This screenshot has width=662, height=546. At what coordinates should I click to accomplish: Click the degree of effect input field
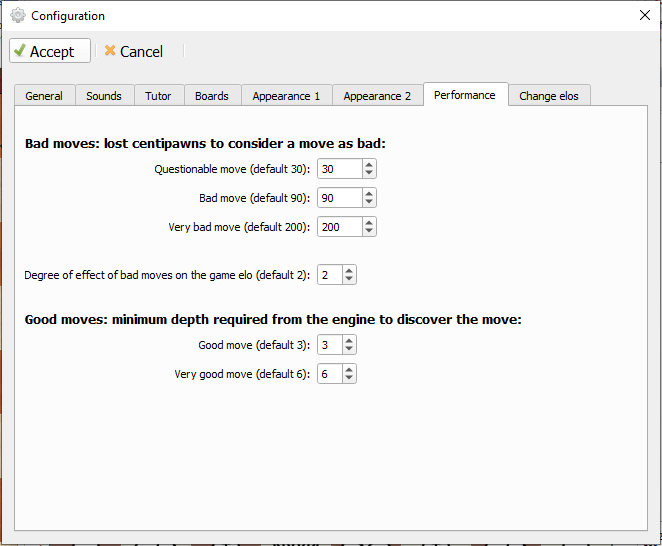pos(330,275)
